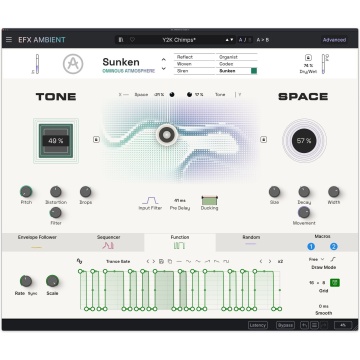Open the Ducking display icon
Viewport: 360px width, 360px height.
[209, 200]
